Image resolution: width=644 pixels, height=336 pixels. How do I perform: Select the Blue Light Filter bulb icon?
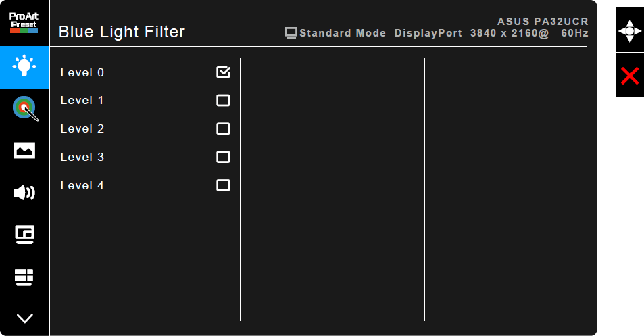tap(24, 67)
